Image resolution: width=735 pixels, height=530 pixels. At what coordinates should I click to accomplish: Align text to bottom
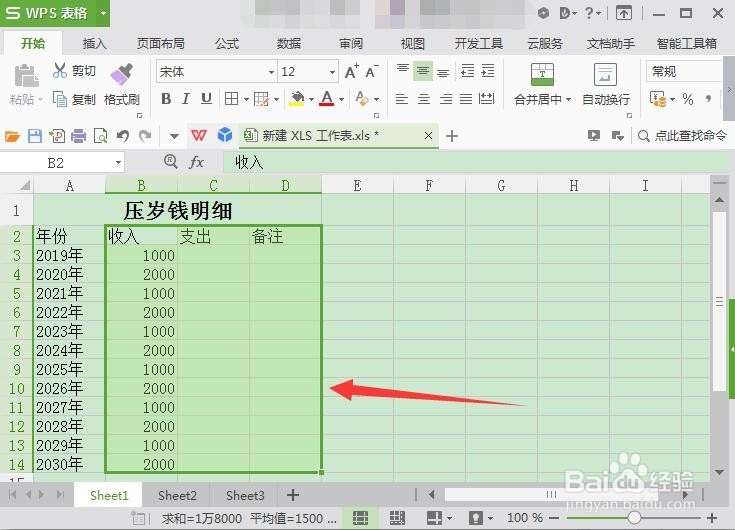pyautogui.click(x=443, y=71)
